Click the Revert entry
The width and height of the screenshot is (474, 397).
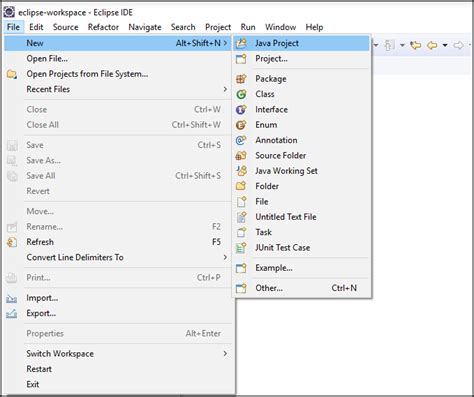[118, 191]
